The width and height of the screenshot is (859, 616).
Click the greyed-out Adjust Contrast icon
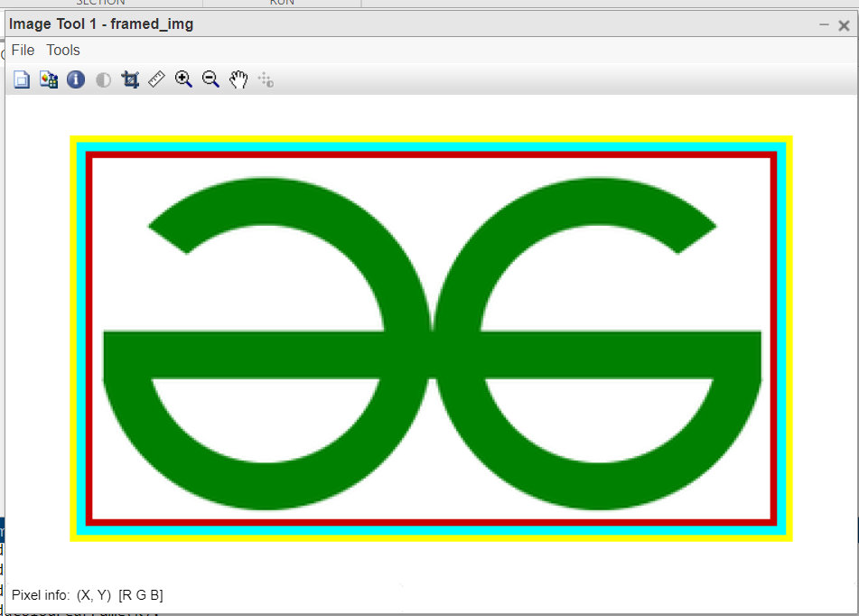coord(103,80)
